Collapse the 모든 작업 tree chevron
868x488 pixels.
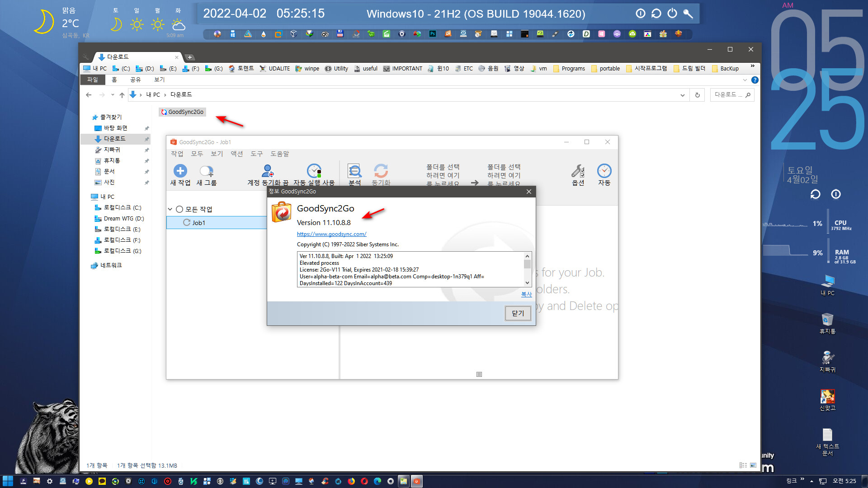click(x=170, y=209)
